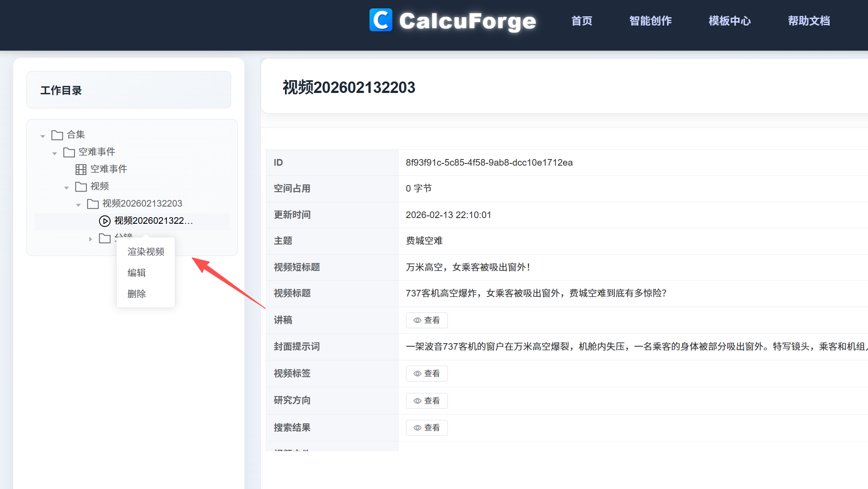868x489 pixels.
Task: View the 研究方向 content button
Action: pyautogui.click(x=426, y=401)
